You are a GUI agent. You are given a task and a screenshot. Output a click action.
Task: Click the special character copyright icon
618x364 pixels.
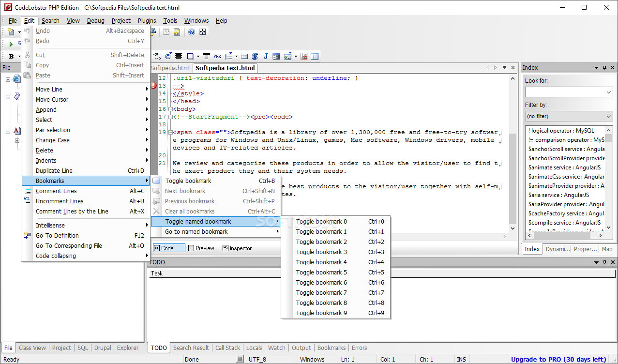coord(168,56)
